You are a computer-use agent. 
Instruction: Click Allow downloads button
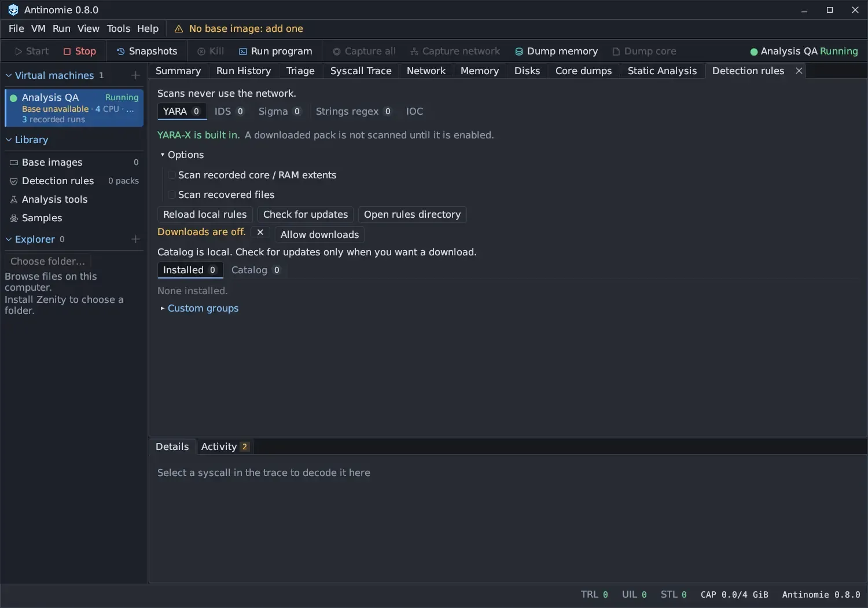(319, 235)
